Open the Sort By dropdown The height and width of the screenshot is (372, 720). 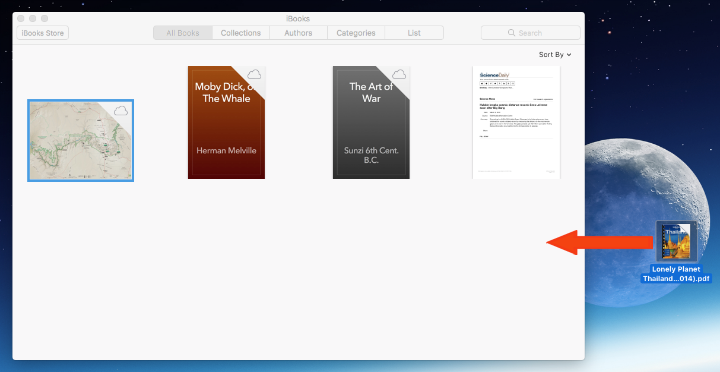pos(555,55)
